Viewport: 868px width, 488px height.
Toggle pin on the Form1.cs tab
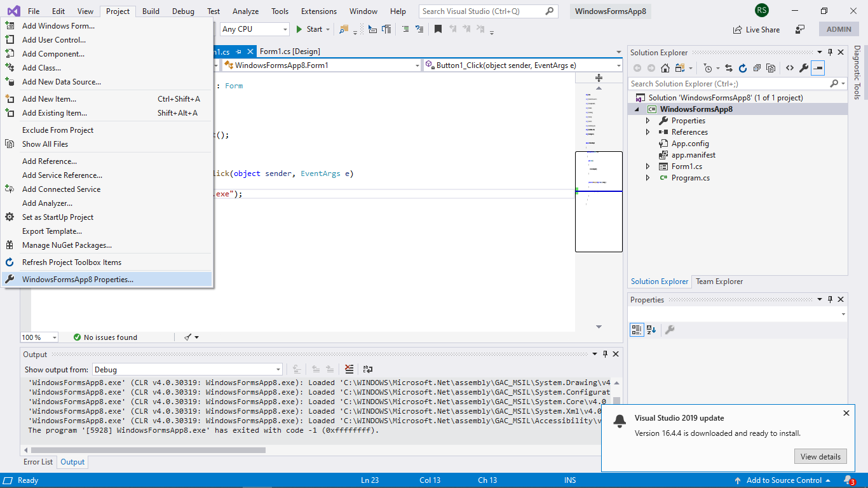point(238,51)
